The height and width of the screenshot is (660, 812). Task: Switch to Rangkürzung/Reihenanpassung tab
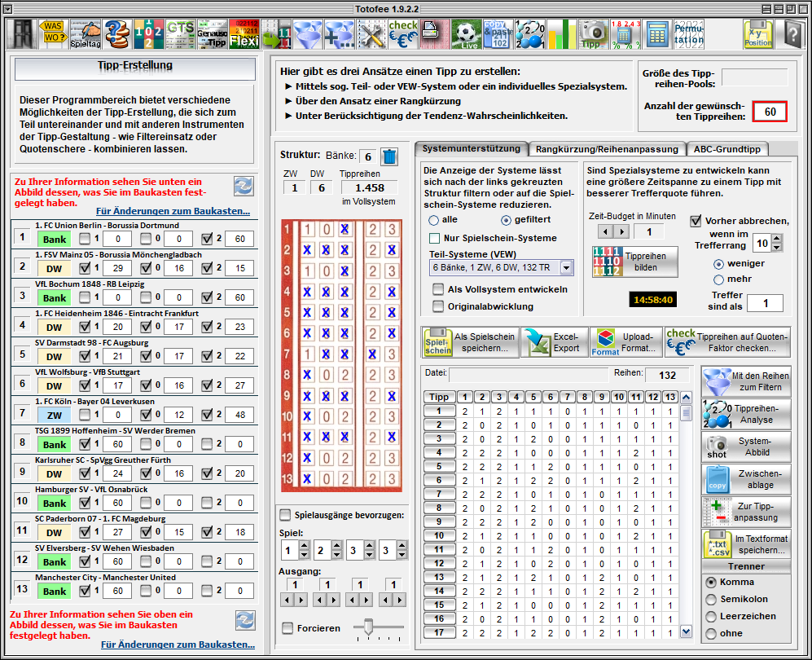607,149
